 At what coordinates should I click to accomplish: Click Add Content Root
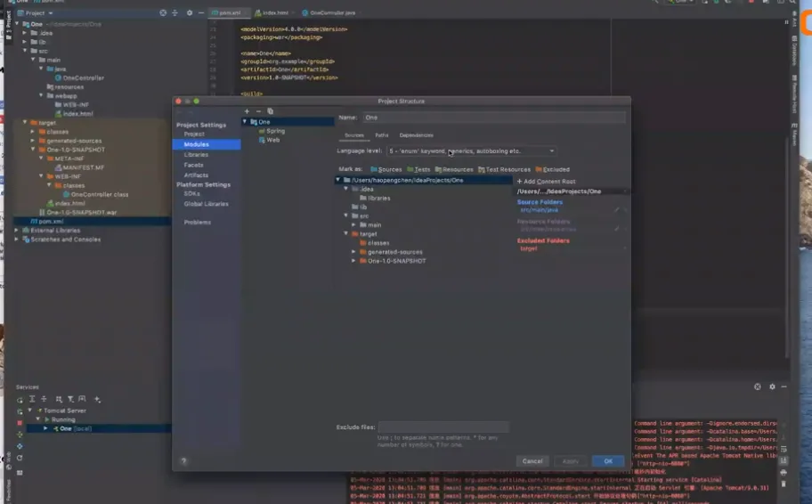547,182
